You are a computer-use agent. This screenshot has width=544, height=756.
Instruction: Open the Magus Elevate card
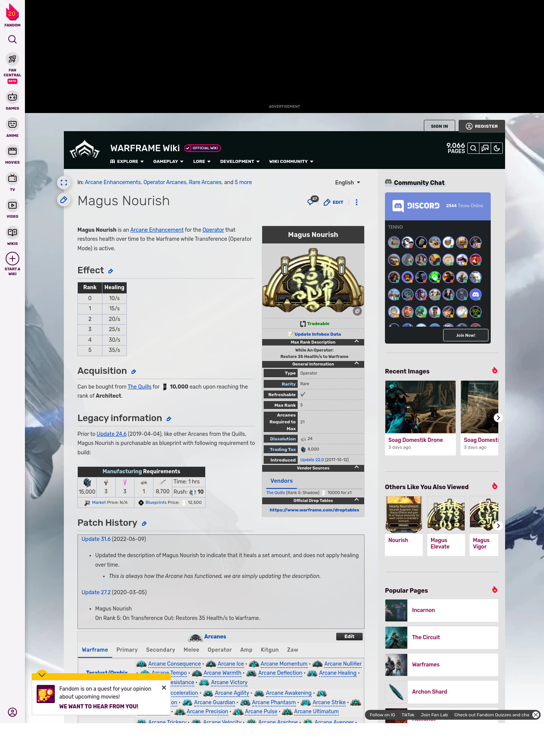click(x=446, y=526)
